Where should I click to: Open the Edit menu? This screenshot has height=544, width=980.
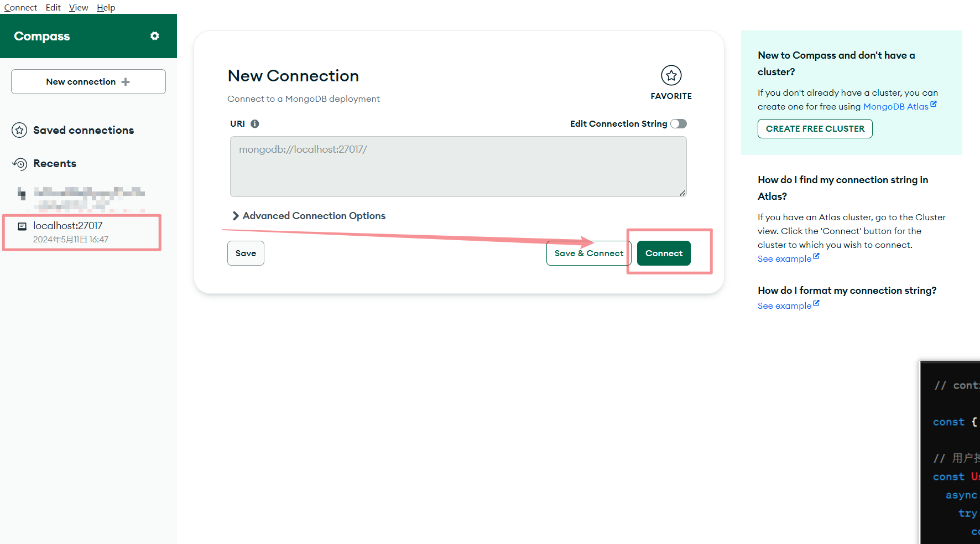(x=53, y=7)
